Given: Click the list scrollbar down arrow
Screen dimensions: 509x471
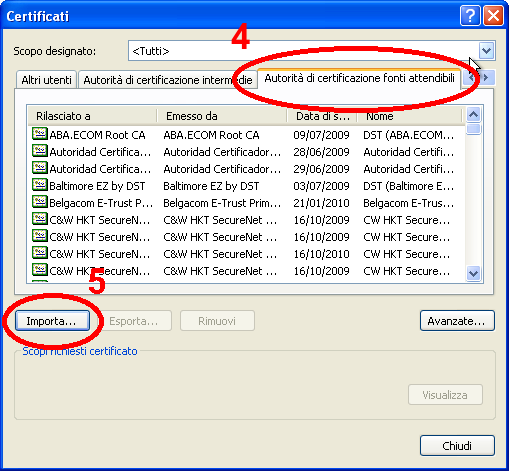Looking at the screenshot, I should pyautogui.click(x=474, y=273).
